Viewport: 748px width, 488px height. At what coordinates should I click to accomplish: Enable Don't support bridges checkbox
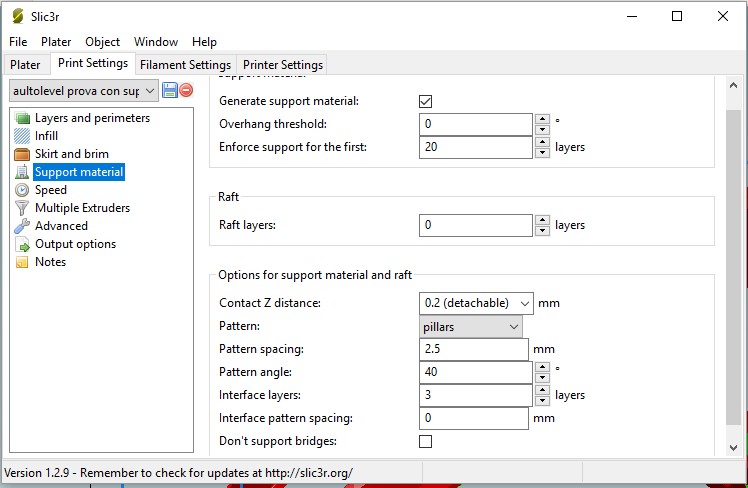tap(426, 441)
